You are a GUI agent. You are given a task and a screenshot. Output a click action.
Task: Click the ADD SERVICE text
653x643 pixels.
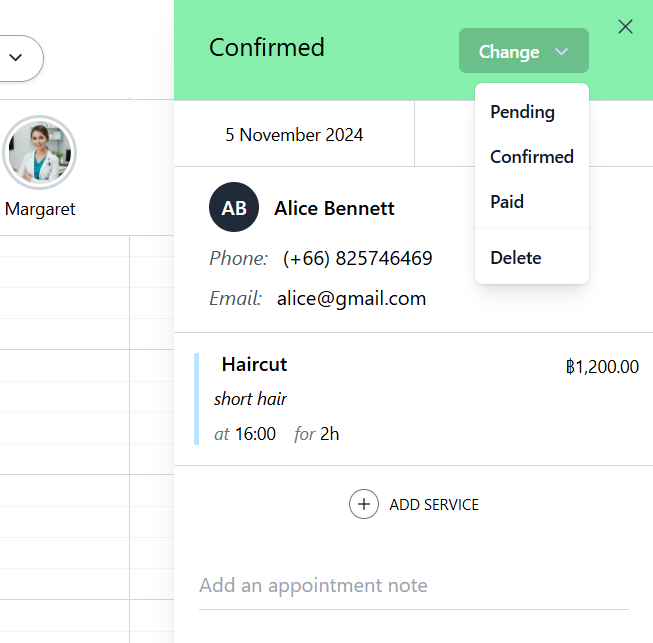click(x=434, y=505)
